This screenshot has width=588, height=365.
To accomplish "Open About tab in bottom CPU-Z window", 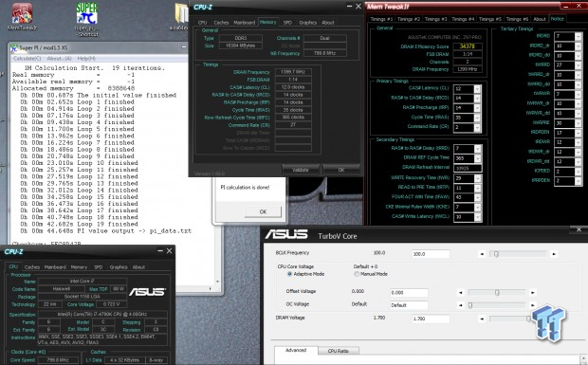I will tap(138, 267).
